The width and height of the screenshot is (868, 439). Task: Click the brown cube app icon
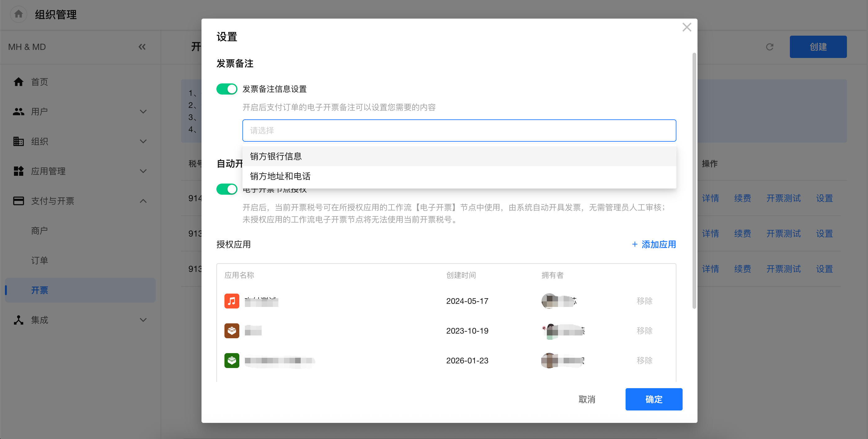[x=232, y=330]
